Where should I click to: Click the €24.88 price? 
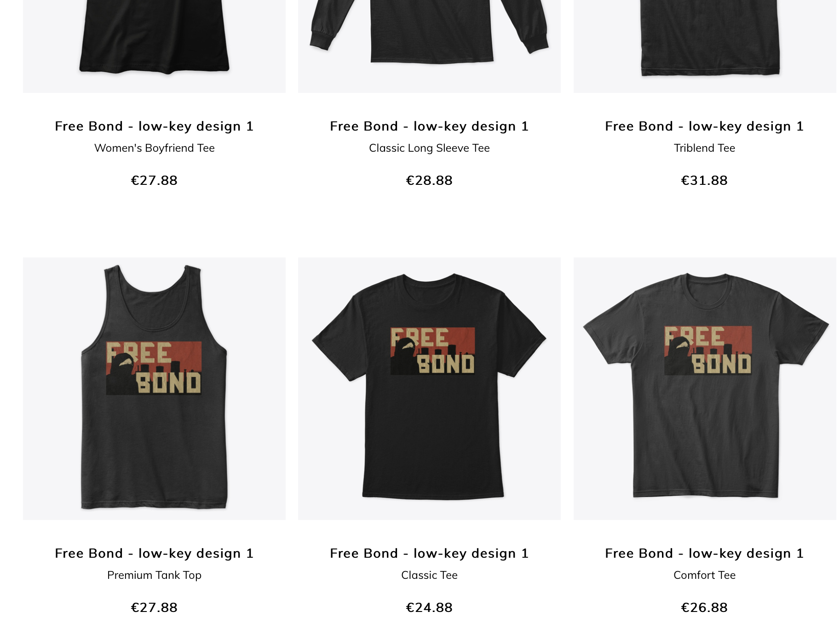pyautogui.click(x=429, y=608)
